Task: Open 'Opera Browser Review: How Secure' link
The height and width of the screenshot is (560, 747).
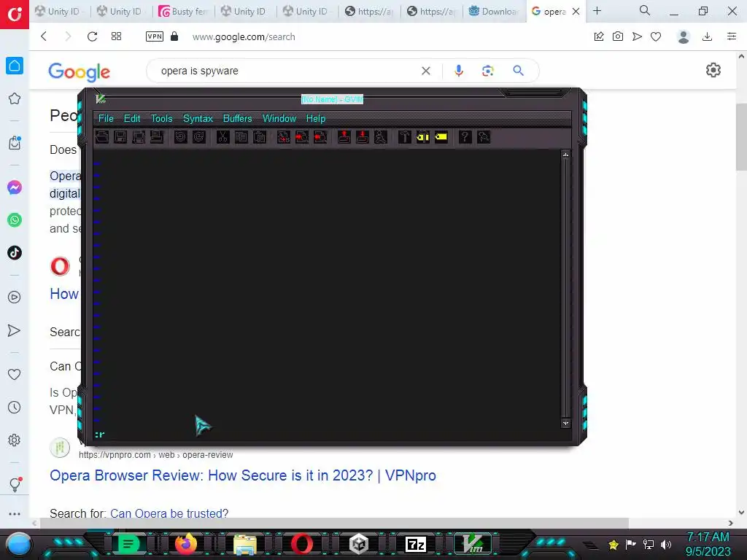Action: click(243, 475)
